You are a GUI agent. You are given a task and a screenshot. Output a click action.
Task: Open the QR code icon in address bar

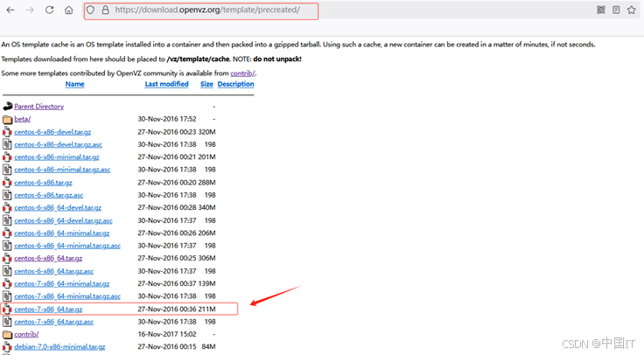pyautogui.click(x=601, y=10)
